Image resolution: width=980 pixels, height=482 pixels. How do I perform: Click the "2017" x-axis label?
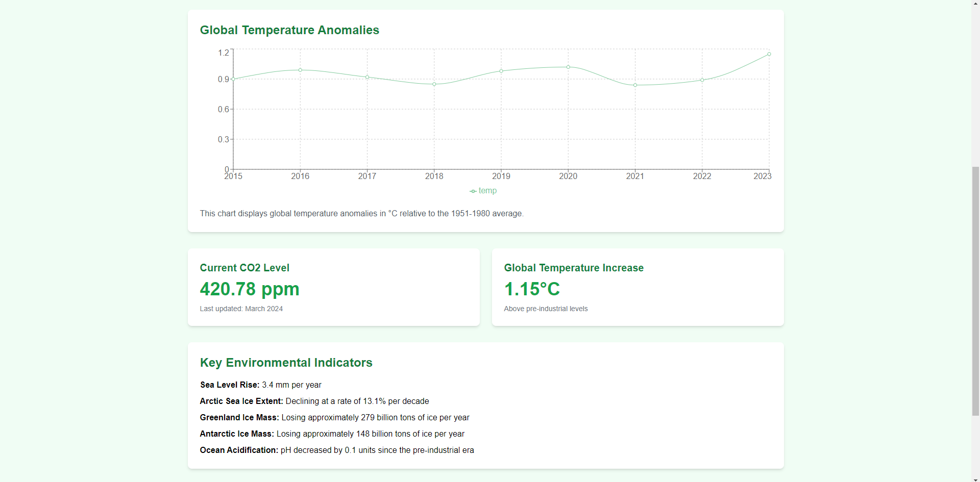click(367, 176)
